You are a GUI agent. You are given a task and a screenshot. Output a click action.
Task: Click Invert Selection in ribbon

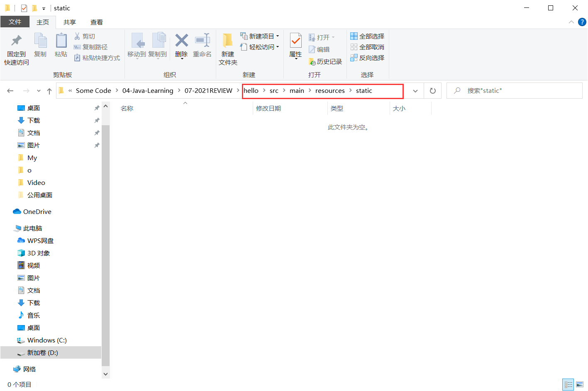click(x=367, y=58)
